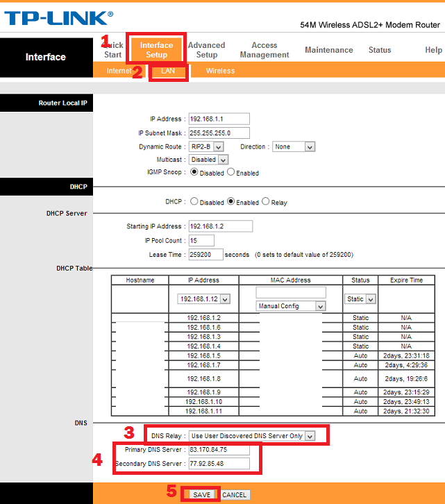The width and height of the screenshot is (445, 504).
Task: Edit the IP Subnet Mask field
Action: [x=219, y=133]
